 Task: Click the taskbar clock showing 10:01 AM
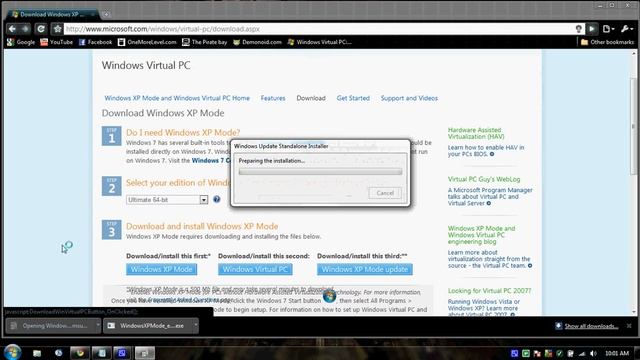pyautogui.click(x=617, y=353)
